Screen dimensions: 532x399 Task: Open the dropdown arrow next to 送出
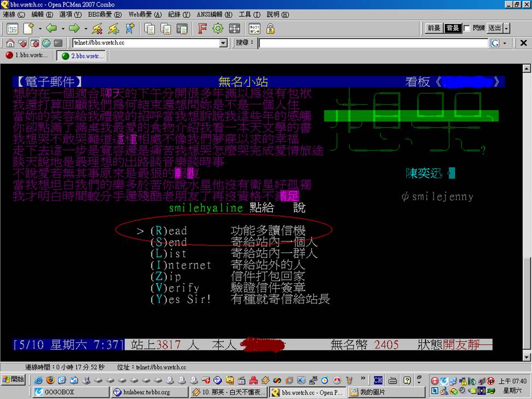click(x=506, y=28)
